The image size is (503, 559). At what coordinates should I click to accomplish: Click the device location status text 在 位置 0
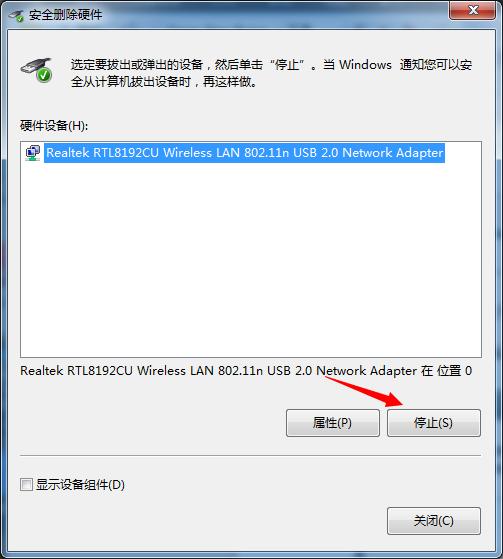[x=446, y=371]
